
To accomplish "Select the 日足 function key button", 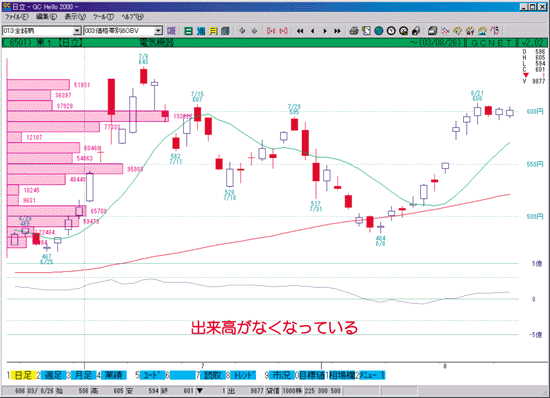I will point(23,375).
